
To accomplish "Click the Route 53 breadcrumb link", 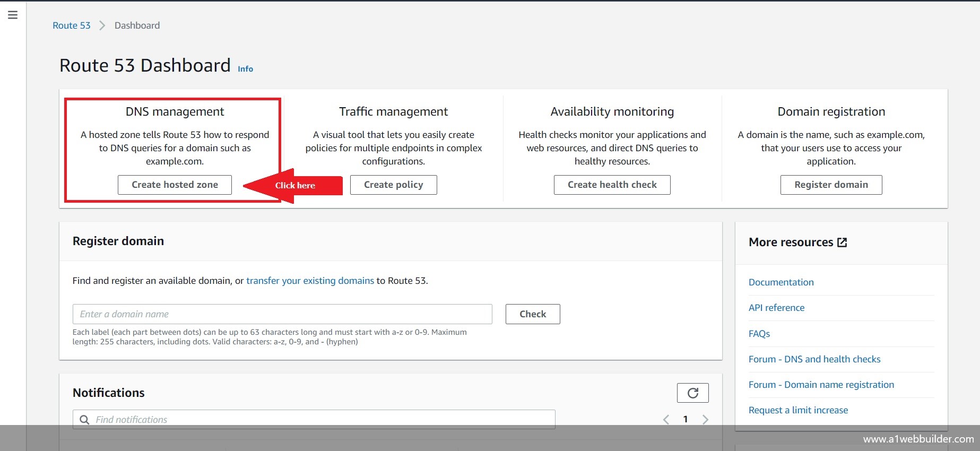I will (72, 25).
